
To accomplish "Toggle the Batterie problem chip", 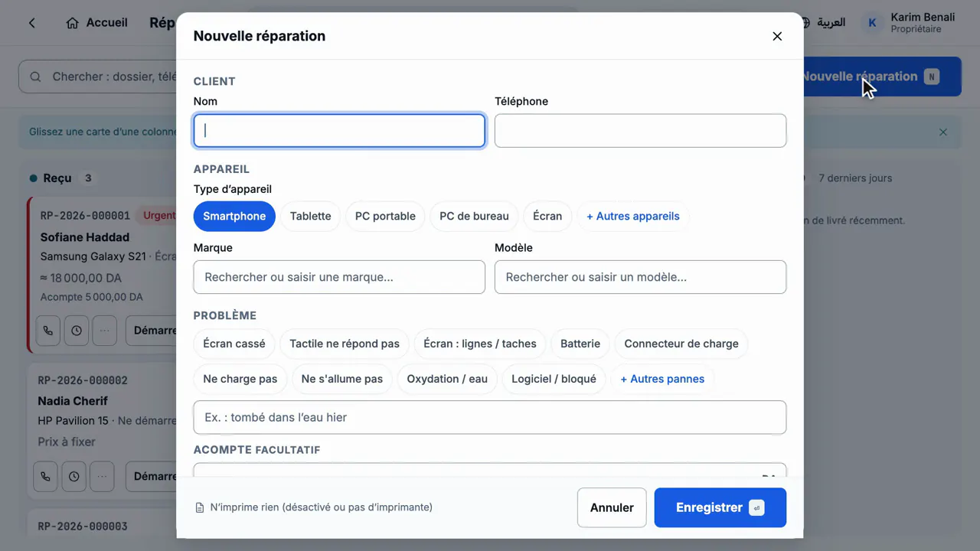I will [580, 344].
